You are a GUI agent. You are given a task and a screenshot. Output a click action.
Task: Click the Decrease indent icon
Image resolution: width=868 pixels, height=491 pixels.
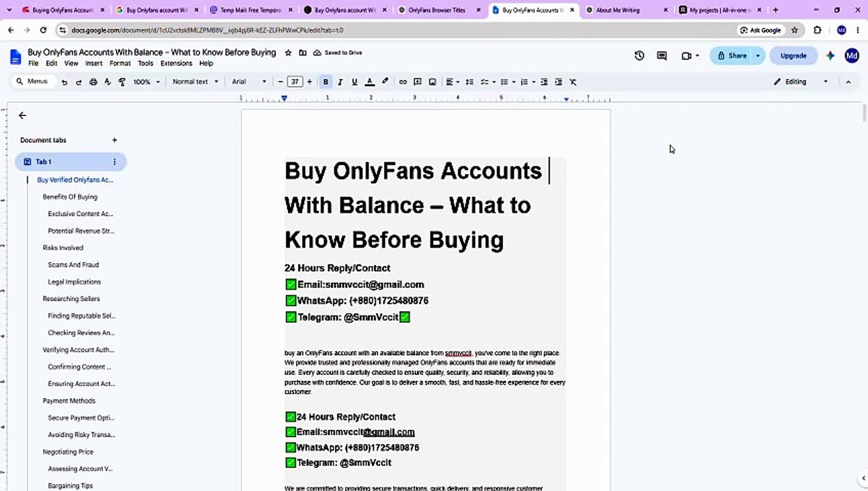point(544,82)
